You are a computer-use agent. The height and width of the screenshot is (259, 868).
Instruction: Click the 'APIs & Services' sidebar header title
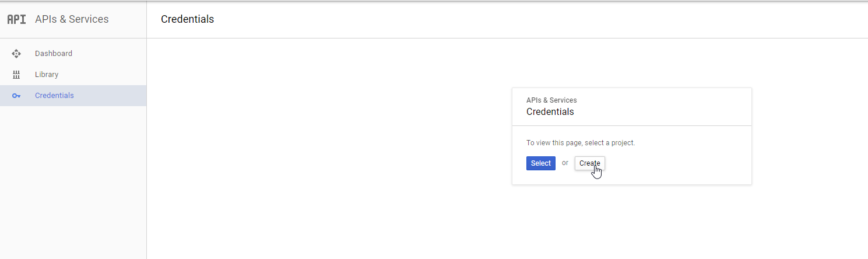click(x=72, y=19)
